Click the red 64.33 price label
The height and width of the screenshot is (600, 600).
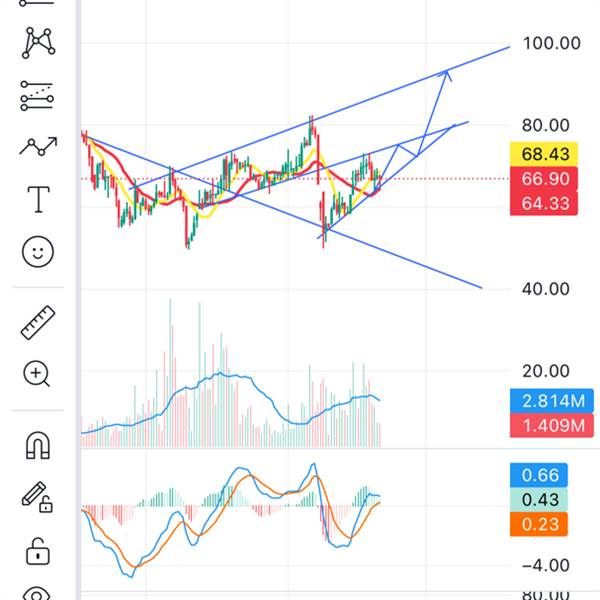coord(544,203)
